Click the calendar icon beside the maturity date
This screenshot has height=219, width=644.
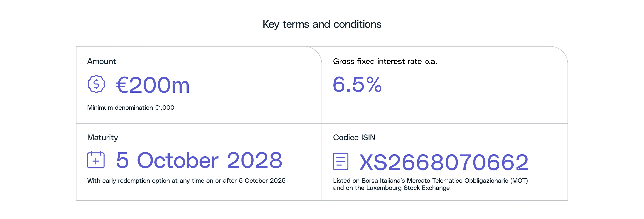tap(96, 160)
